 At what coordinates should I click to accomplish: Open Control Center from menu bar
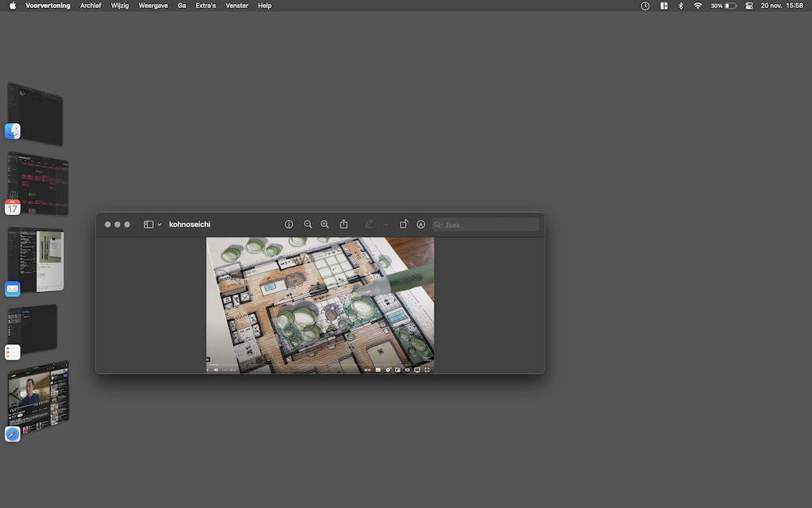pos(749,6)
